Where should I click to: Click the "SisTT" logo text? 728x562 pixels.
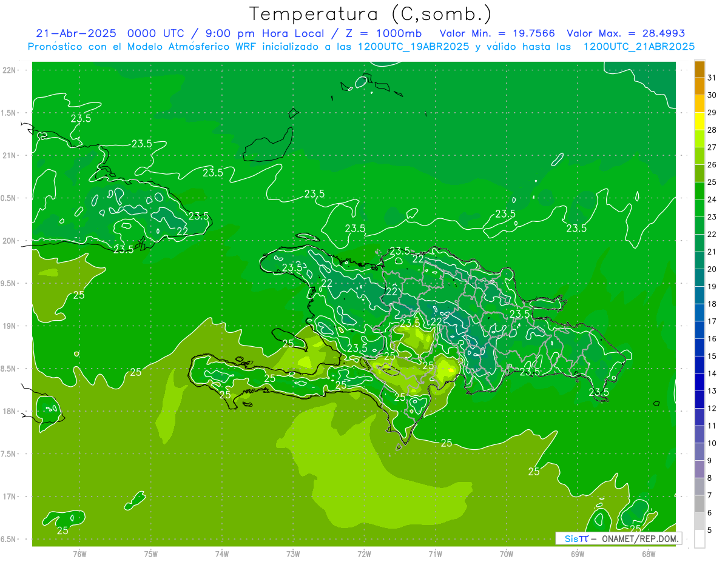[576, 538]
